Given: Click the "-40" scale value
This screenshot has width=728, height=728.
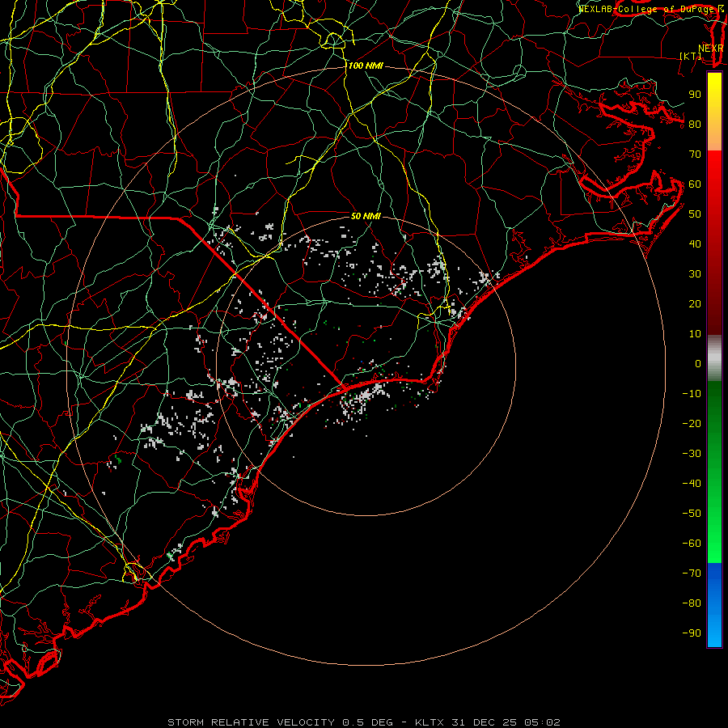Looking at the screenshot, I should [692, 484].
